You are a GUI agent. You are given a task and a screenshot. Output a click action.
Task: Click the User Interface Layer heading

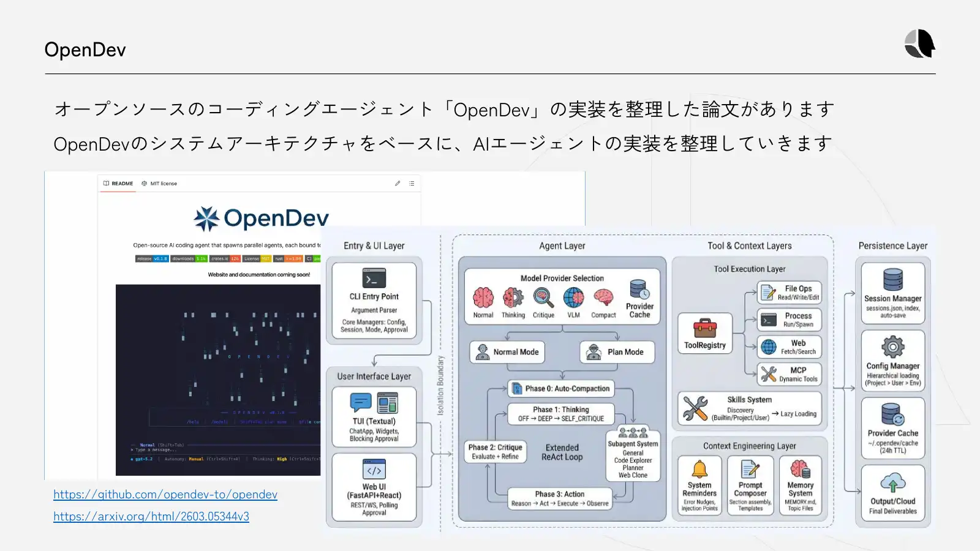pos(374,377)
